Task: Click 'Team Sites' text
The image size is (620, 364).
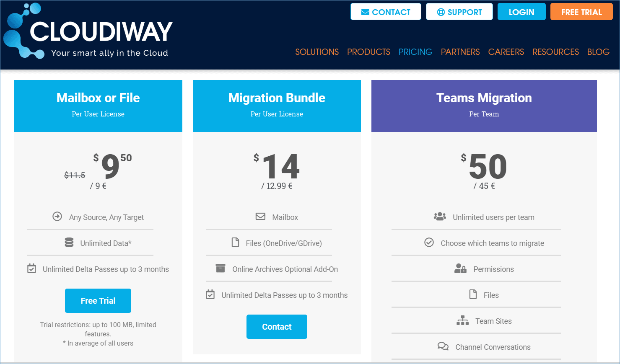Action: point(493,321)
